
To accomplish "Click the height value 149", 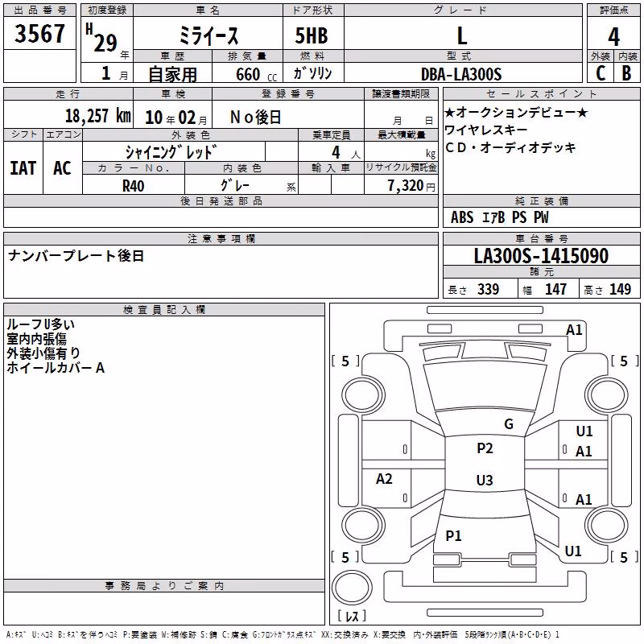I will click(620, 289).
